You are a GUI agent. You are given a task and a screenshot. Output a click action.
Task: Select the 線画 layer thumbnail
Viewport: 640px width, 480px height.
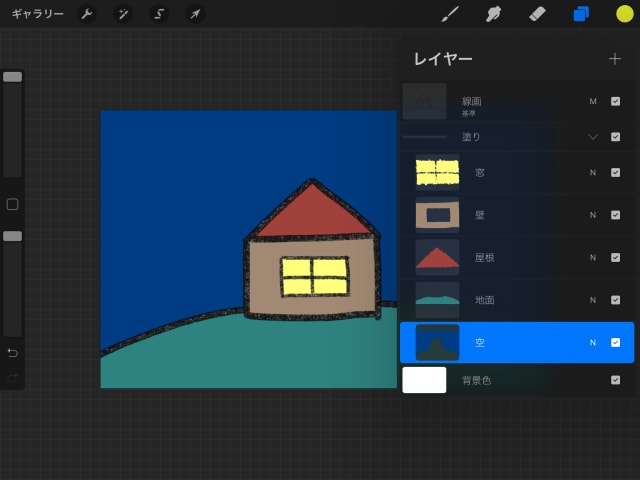(424, 101)
